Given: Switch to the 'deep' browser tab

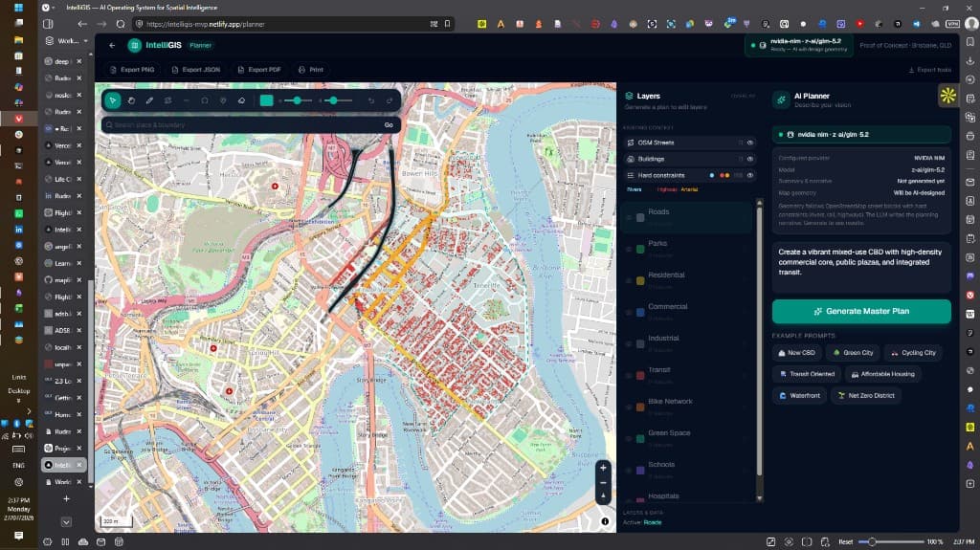Looking at the screenshot, I should (60, 61).
